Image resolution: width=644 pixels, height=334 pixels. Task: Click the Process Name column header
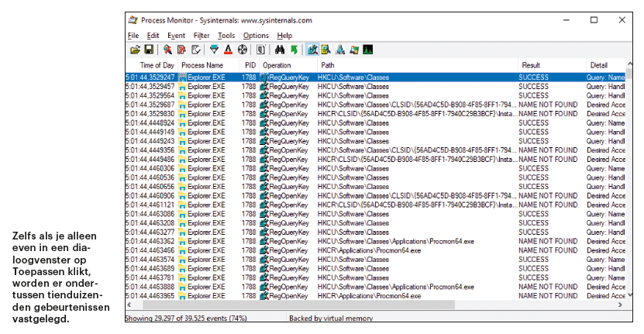[203, 65]
